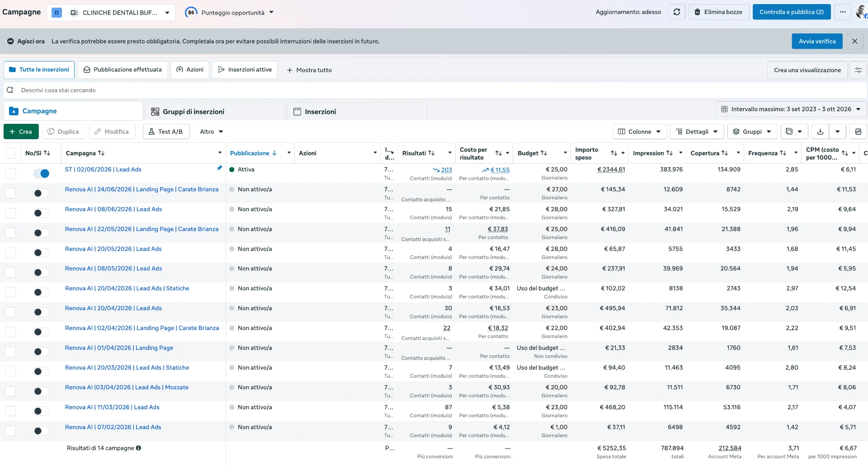Click the account profile avatar
The width and height of the screenshot is (868, 466).
coord(862,12)
